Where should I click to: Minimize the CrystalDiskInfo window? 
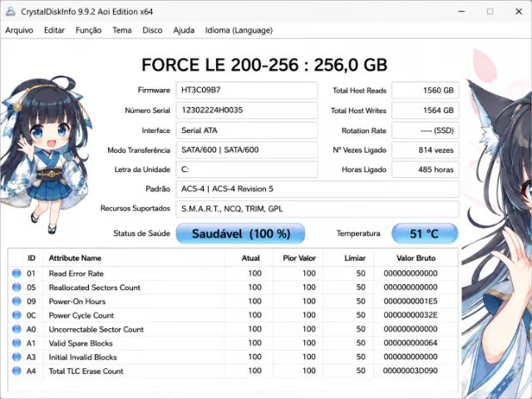(461, 12)
